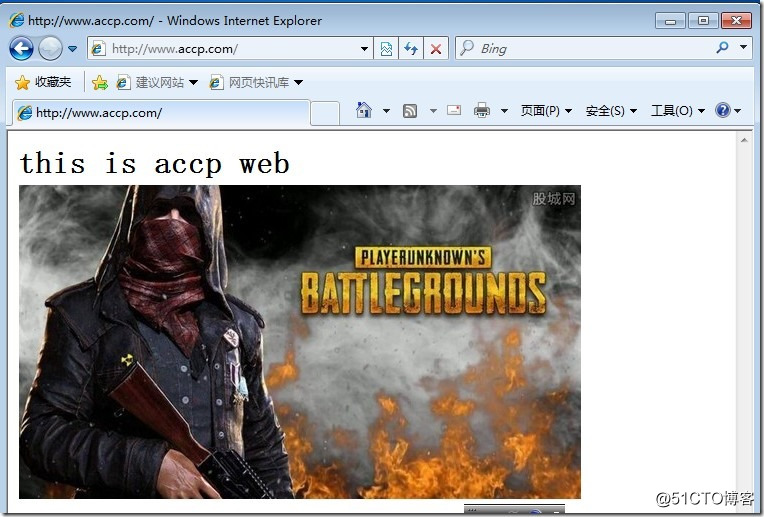
Task: Open a new blank tab
Action: [x=325, y=114]
